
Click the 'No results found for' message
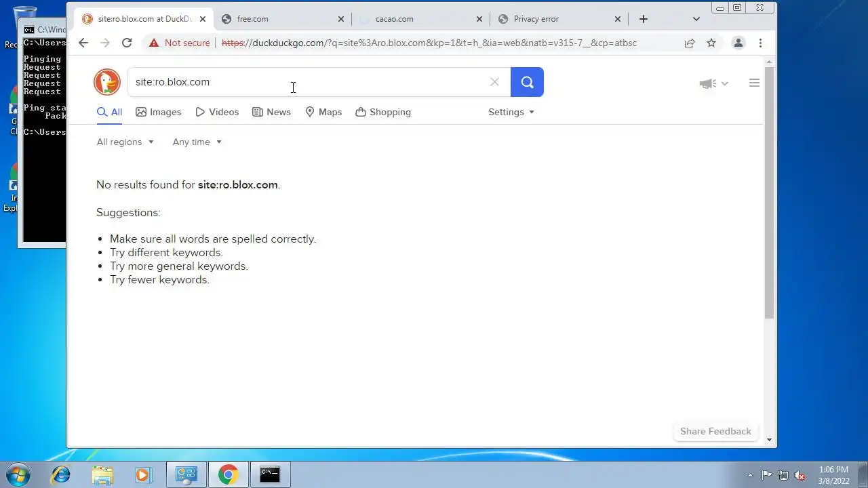188,184
